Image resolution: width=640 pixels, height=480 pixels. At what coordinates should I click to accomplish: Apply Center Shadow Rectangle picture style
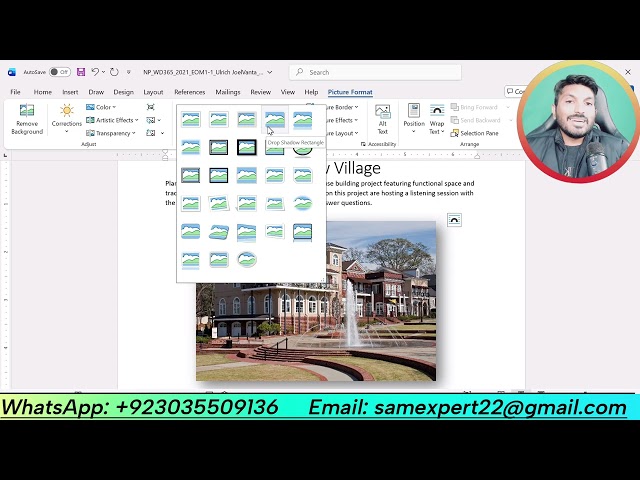pyautogui.click(x=247, y=175)
